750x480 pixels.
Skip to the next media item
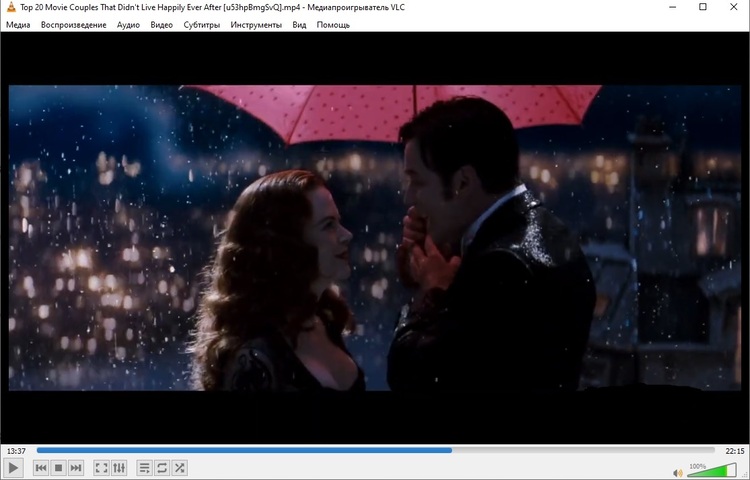pyautogui.click(x=76, y=468)
